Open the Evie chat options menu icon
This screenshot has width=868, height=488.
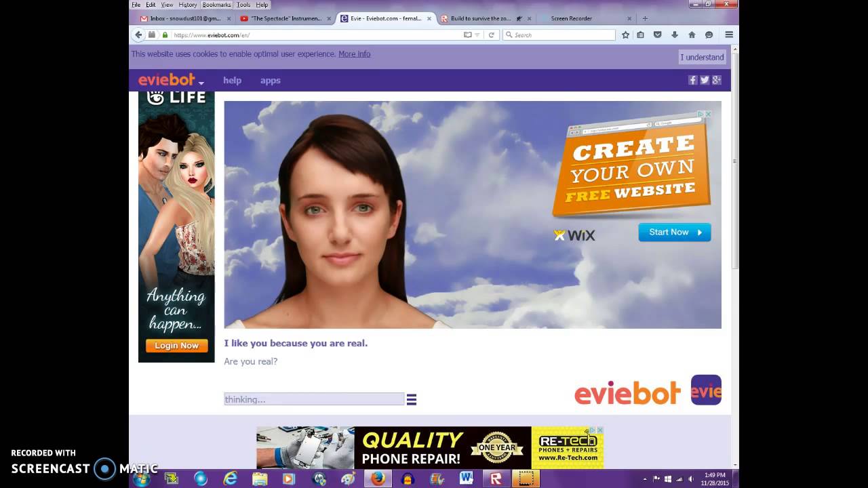point(411,400)
